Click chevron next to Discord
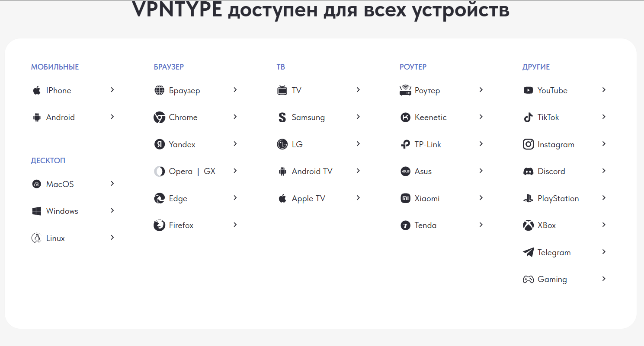 point(604,171)
